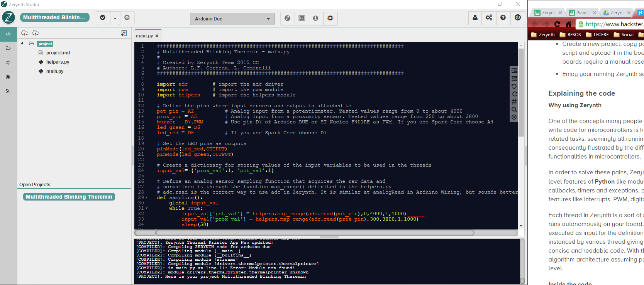Click the Multithreaded Blinkin... project title button
Viewport: 644px width, 285px height.
54,17
